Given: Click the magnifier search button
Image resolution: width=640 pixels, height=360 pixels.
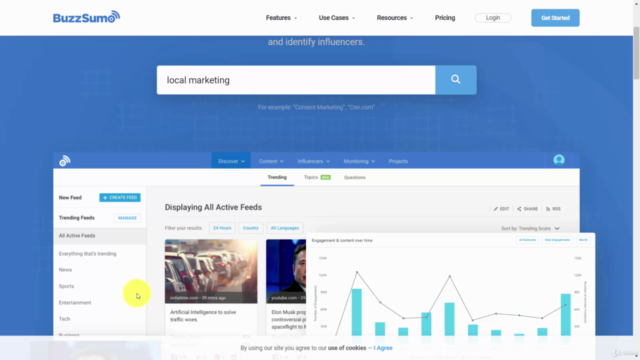Looking at the screenshot, I should (x=456, y=80).
